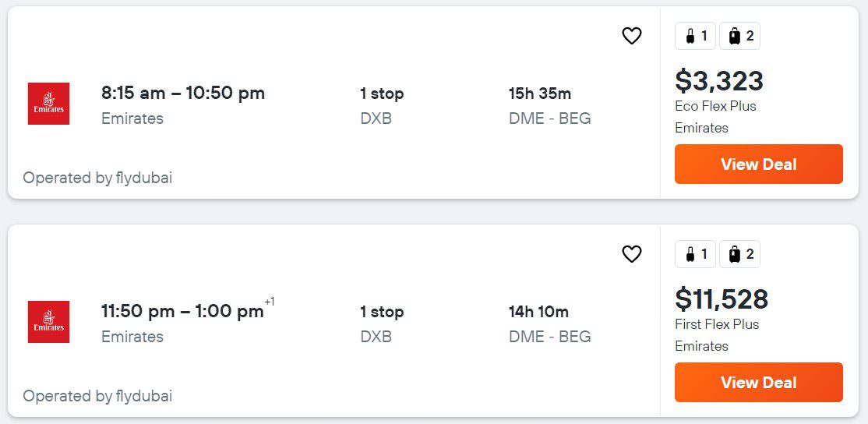Save the $3,323 Emirates flight with heart icon
The height and width of the screenshot is (424, 868).
click(x=631, y=36)
